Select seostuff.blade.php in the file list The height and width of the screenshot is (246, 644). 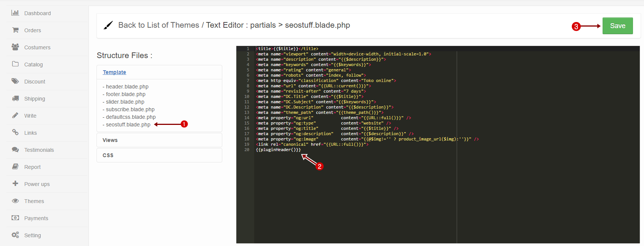[128, 125]
